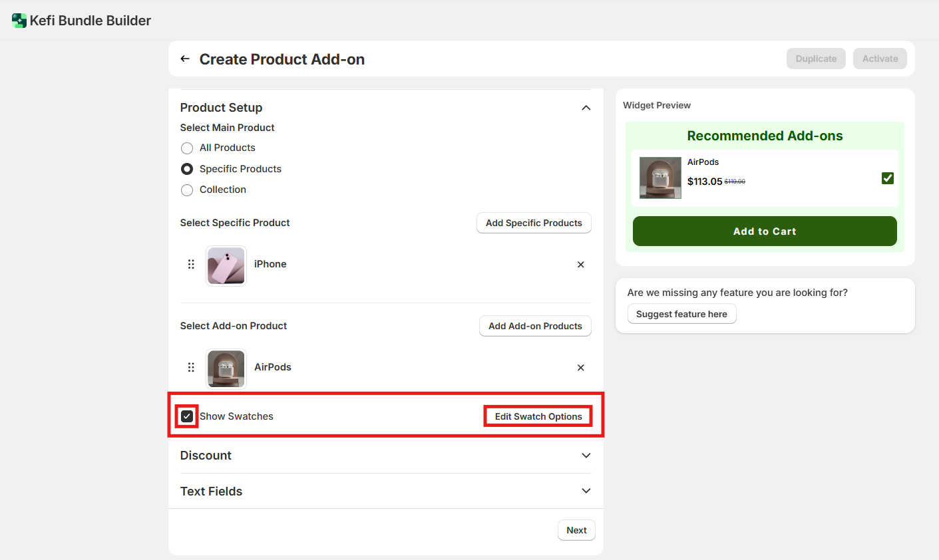
Task: Click the back arrow beside Create Product Add-on
Action: [x=185, y=59]
